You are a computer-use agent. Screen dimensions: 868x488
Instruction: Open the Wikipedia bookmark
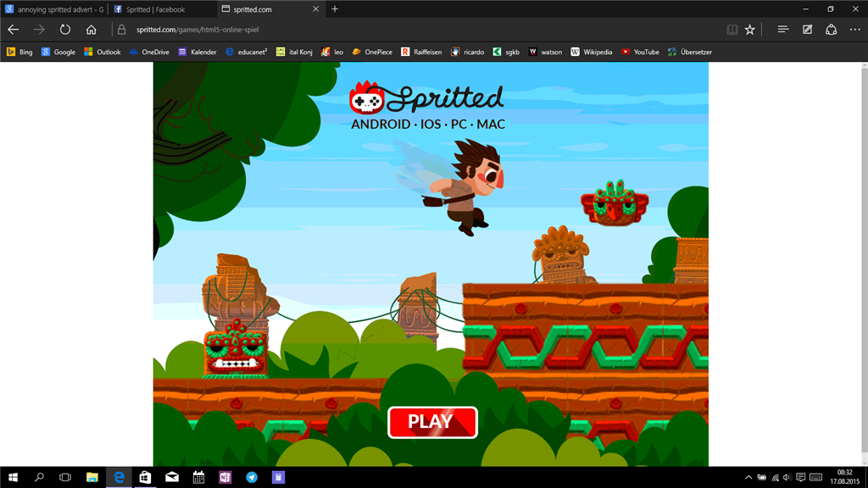[591, 52]
